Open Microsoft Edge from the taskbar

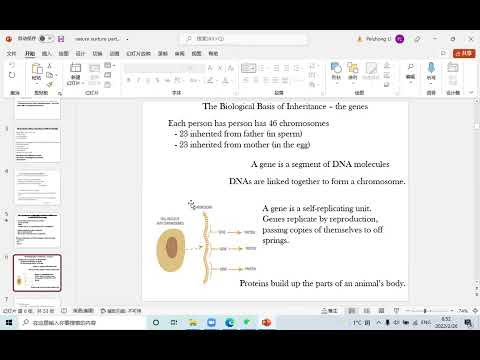230,322
